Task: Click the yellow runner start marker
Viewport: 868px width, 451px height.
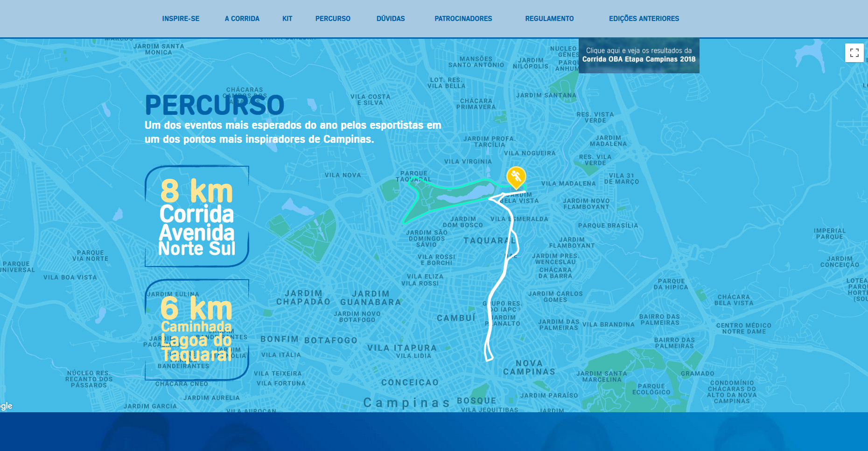Action: [516, 177]
